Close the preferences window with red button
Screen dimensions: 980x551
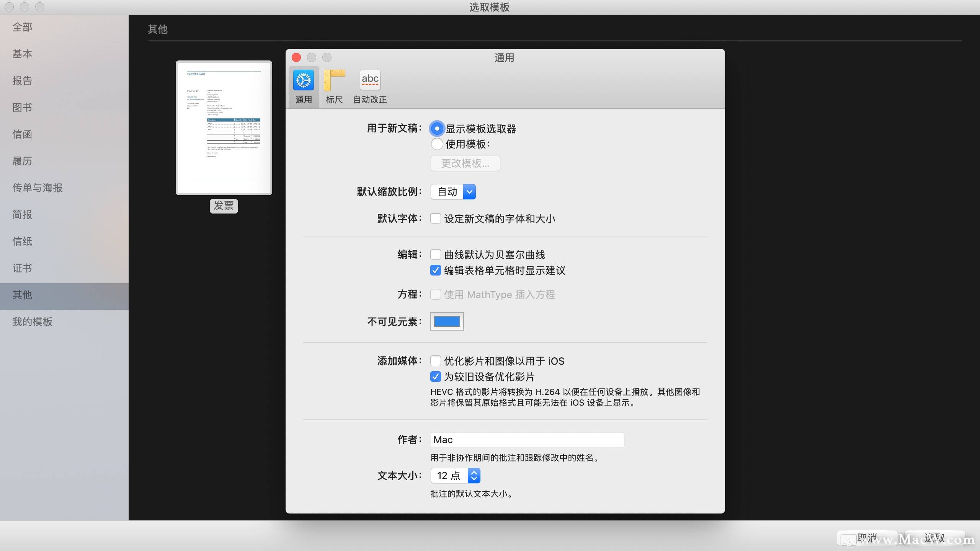click(x=296, y=57)
